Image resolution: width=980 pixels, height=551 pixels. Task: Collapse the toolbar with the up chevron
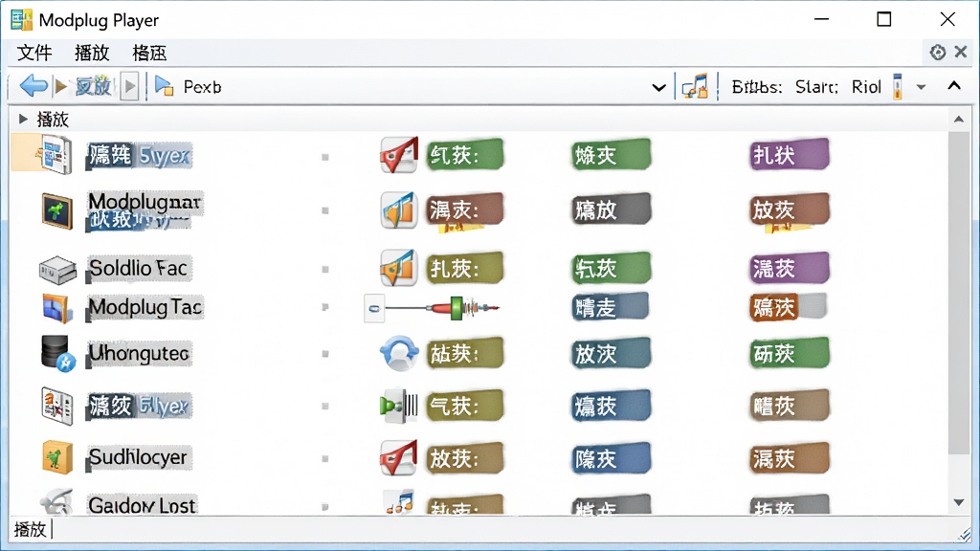click(954, 85)
